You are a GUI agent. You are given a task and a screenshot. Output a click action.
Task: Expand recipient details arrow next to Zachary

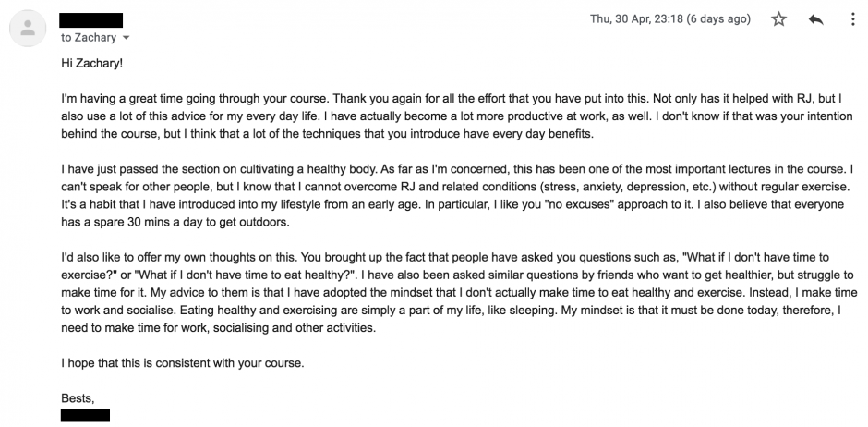pos(126,38)
